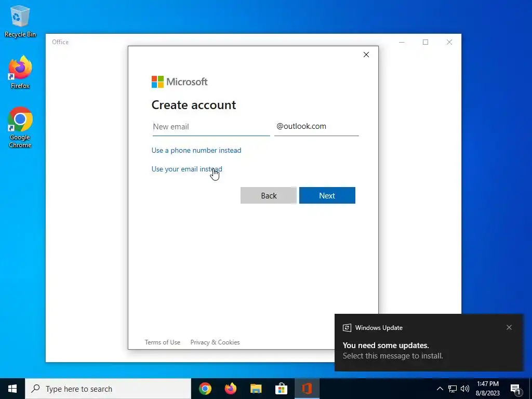Image resolution: width=532 pixels, height=399 pixels.
Task: Click the Office window title text
Action: click(60, 42)
